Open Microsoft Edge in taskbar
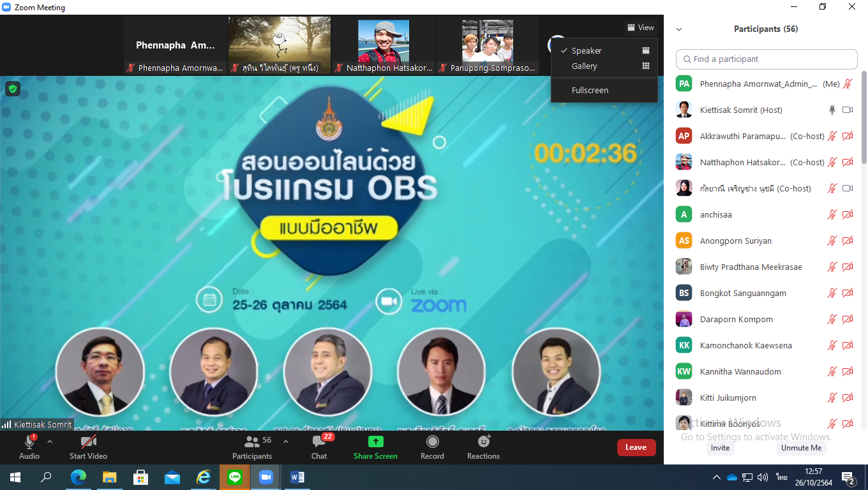This screenshot has height=490, width=868. 78,477
